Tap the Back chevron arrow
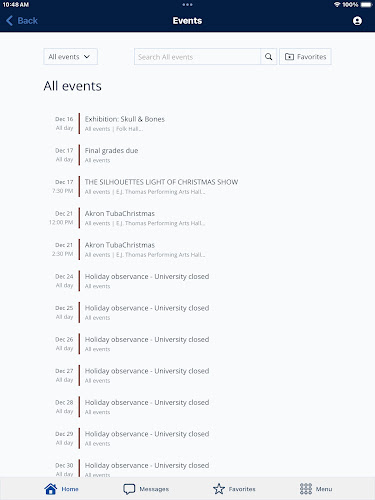This screenshot has height=500, width=375. point(9,21)
